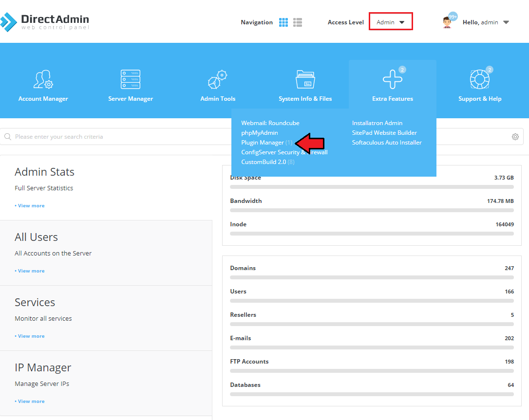Image resolution: width=529 pixels, height=420 pixels.
Task: Open Softaculous Auto Installer entry
Action: coord(387,143)
